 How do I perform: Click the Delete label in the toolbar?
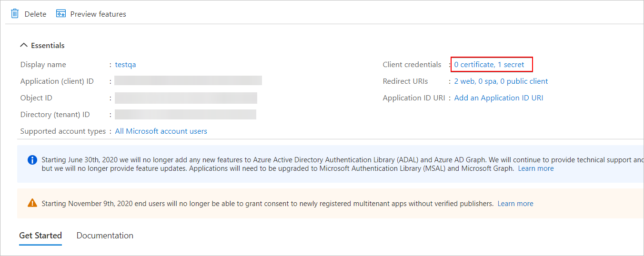click(35, 14)
